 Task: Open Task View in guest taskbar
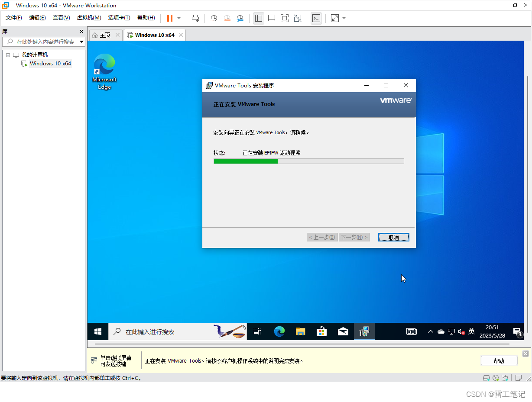[x=257, y=331]
